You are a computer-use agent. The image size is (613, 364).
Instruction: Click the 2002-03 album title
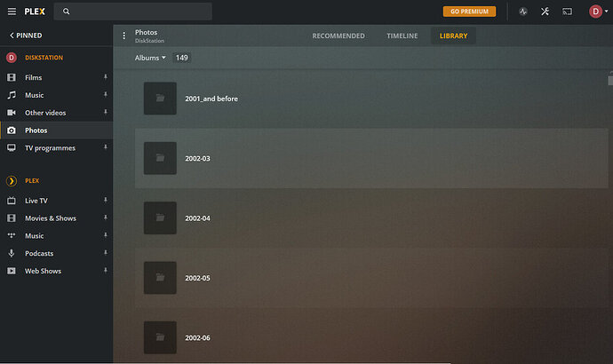pyautogui.click(x=197, y=159)
